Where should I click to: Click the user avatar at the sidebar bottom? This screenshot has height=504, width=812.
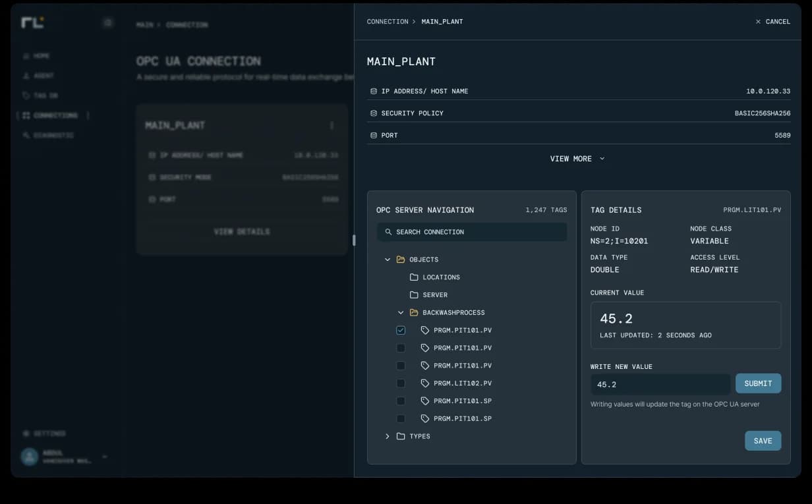[x=29, y=457]
